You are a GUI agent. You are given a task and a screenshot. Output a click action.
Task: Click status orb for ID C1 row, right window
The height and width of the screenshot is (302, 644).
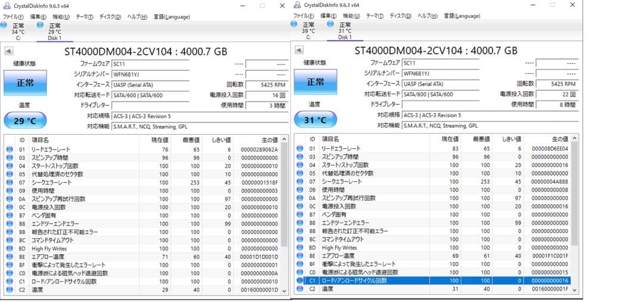pyautogui.click(x=300, y=281)
